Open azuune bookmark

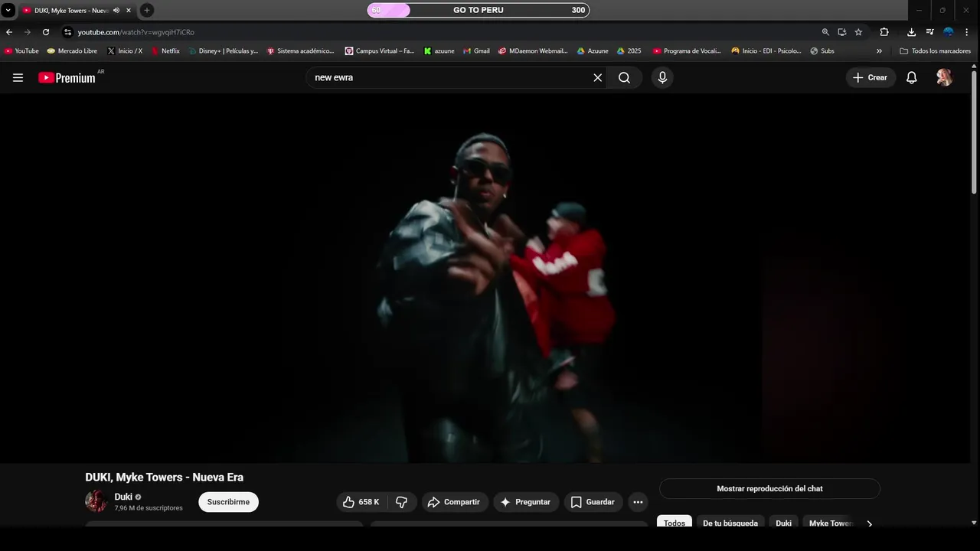439,51
